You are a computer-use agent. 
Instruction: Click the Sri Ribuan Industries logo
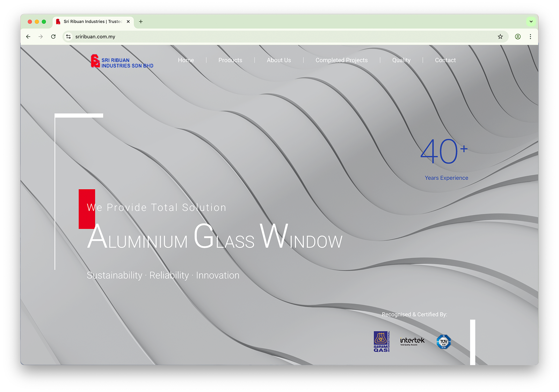pos(122,61)
